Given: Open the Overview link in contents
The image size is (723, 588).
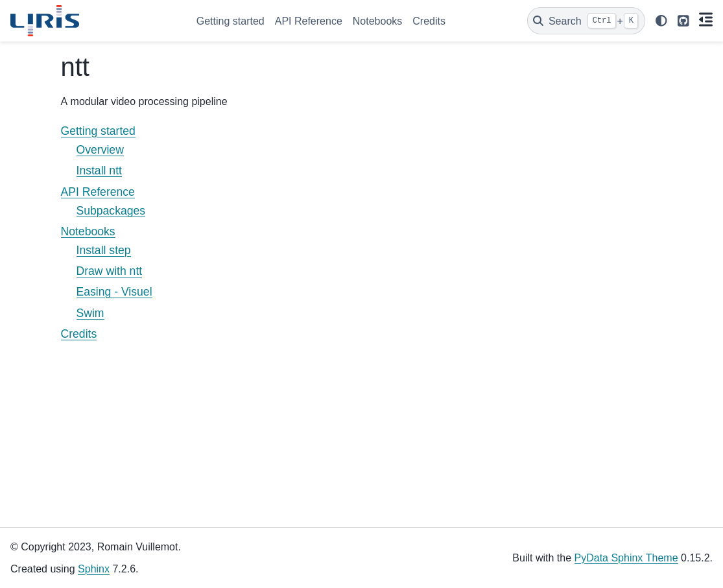Looking at the screenshot, I should point(100,150).
